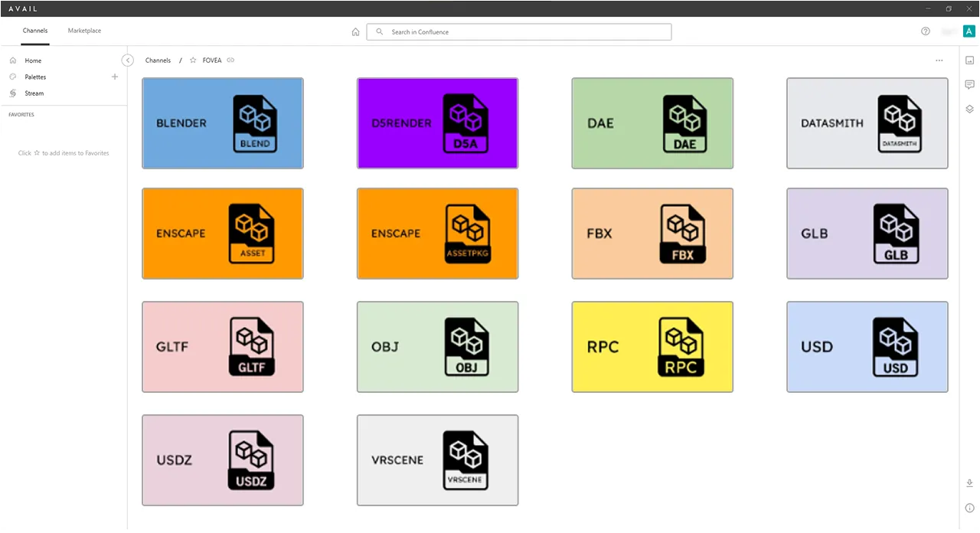980x533 pixels.
Task: Open the info icon in right rail
Action: coord(969,508)
